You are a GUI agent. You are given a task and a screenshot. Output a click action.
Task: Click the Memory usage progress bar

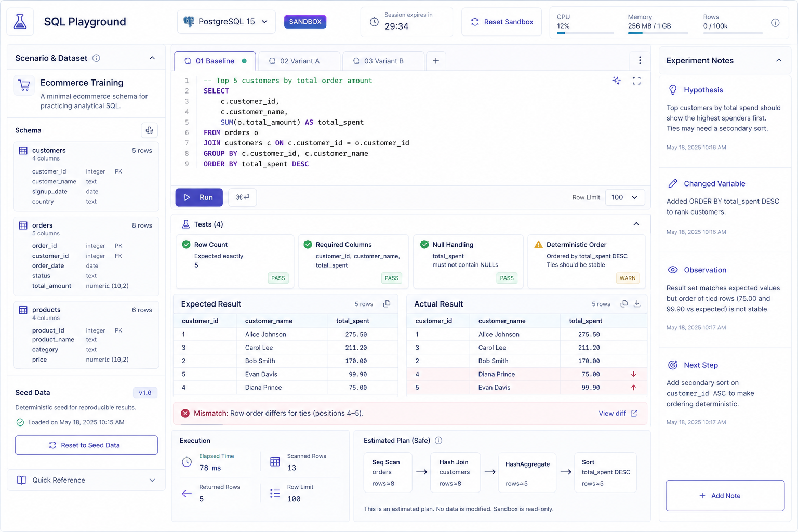[658, 33]
